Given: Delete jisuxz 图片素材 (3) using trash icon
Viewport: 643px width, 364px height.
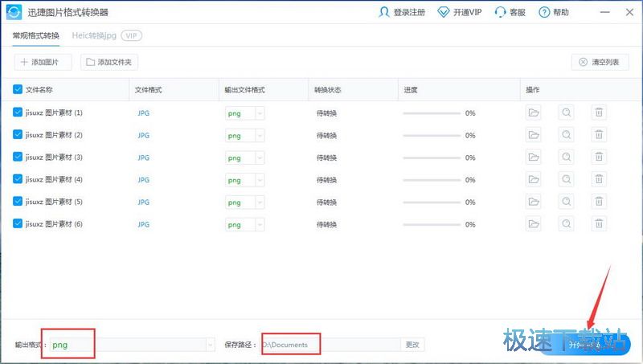Looking at the screenshot, I should coord(599,157).
